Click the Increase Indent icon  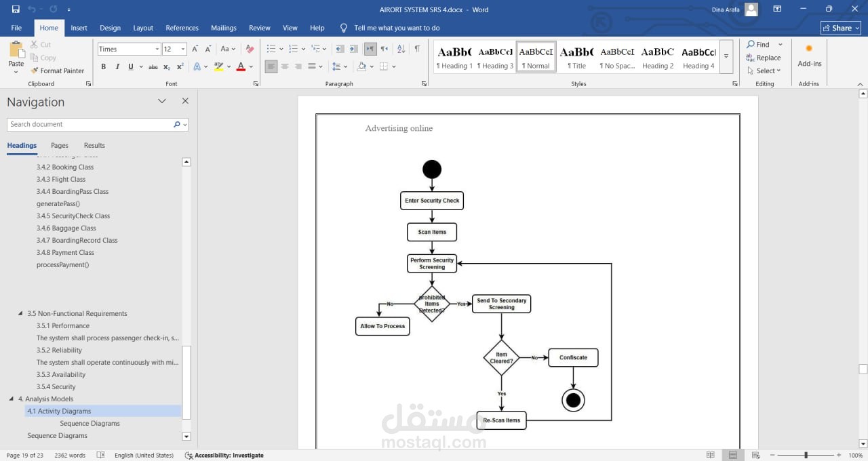[354, 49]
